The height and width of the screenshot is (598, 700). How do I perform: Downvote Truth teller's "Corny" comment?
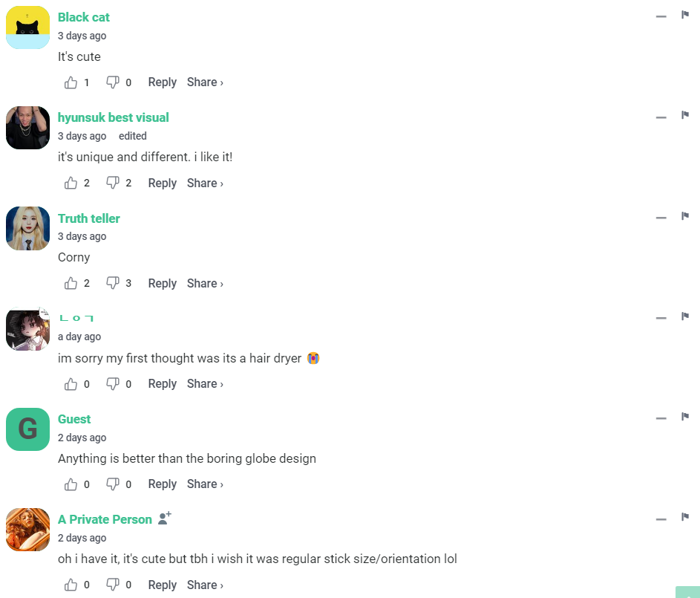pyautogui.click(x=113, y=283)
